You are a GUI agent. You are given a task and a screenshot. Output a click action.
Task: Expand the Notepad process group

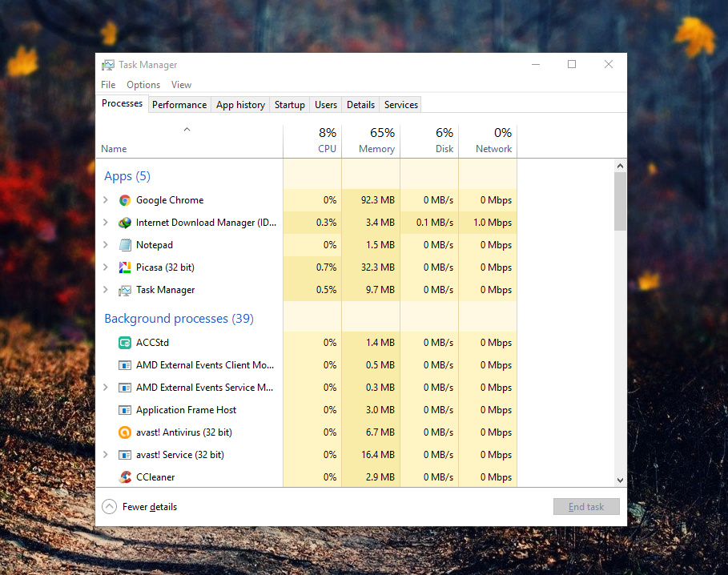point(106,244)
